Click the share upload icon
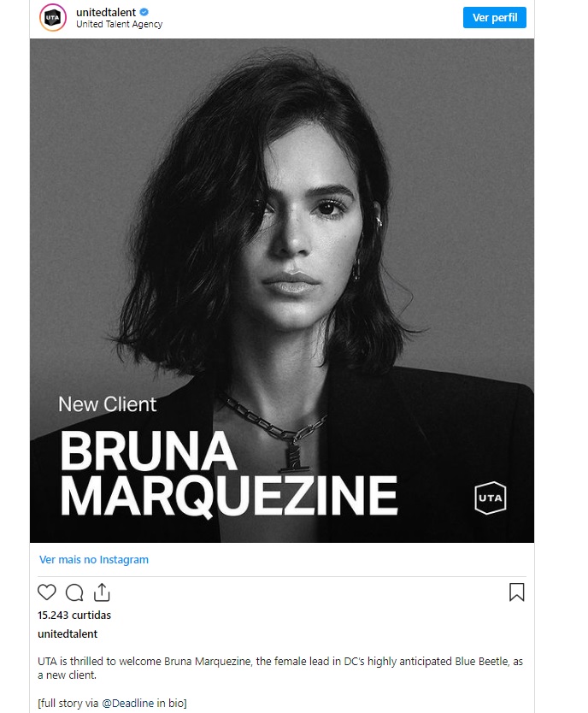The width and height of the screenshot is (588, 713). coord(102,592)
